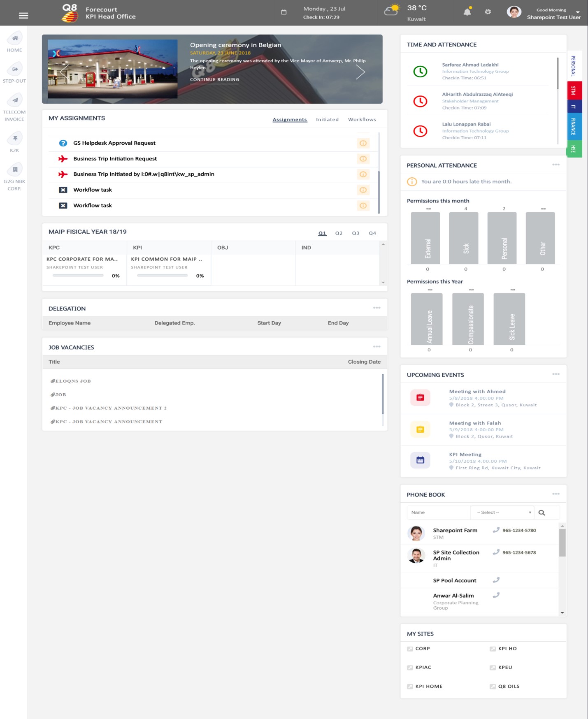Select Q4 quarter tab

pyautogui.click(x=372, y=233)
